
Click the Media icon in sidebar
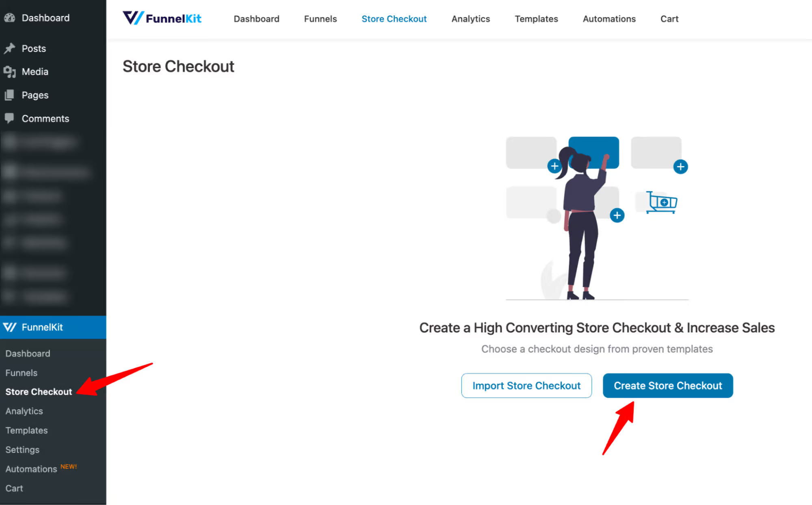click(9, 71)
